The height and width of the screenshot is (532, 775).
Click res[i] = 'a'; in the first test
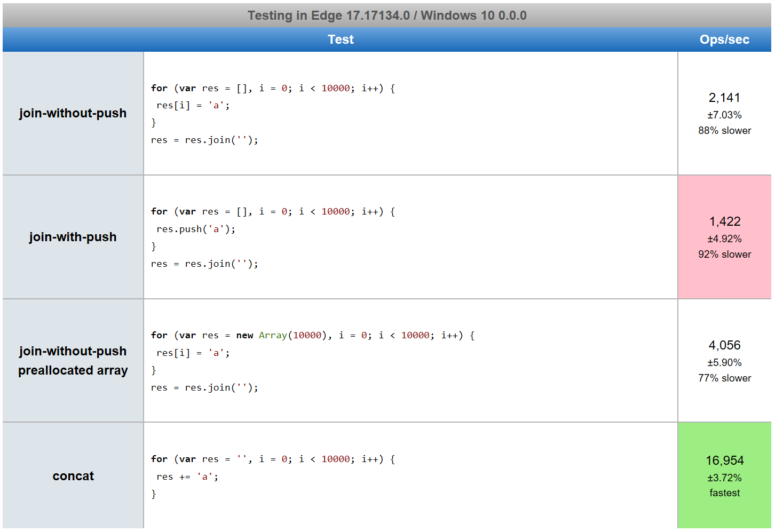click(x=193, y=105)
